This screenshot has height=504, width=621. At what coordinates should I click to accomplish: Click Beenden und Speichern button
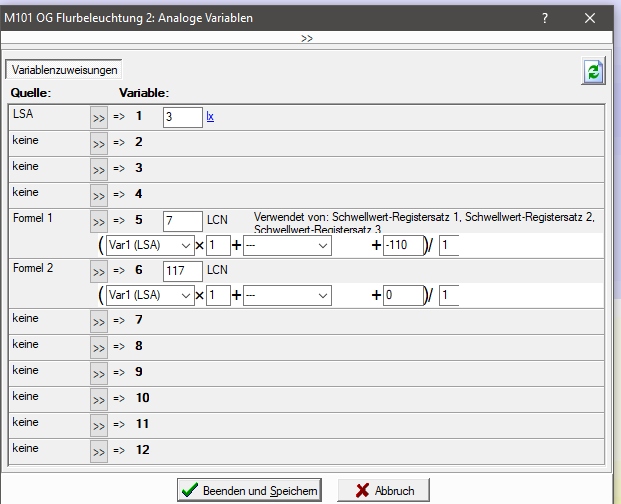pyautogui.click(x=249, y=490)
